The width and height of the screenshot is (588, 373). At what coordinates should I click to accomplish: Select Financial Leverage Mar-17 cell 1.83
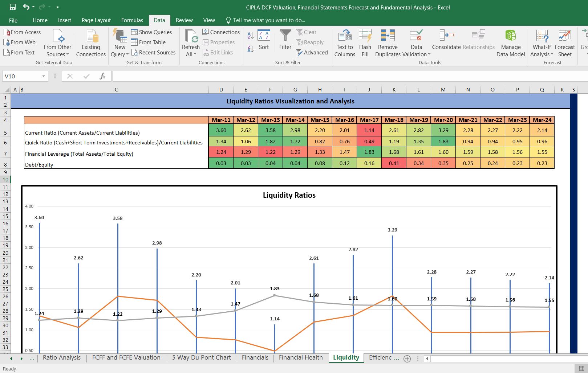click(x=369, y=152)
